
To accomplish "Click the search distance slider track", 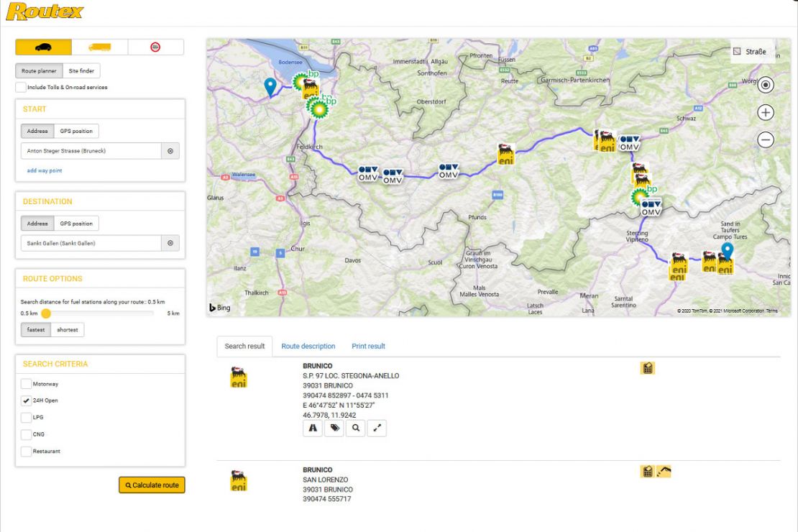I will pyautogui.click(x=97, y=313).
